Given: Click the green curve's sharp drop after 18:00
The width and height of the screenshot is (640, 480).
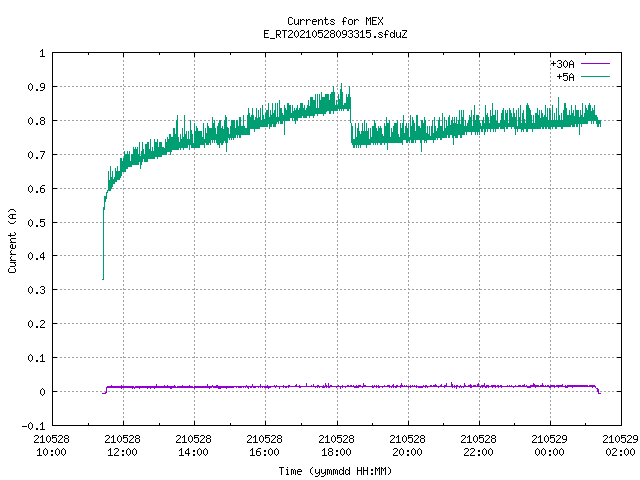Looking at the screenshot, I should (x=351, y=124).
